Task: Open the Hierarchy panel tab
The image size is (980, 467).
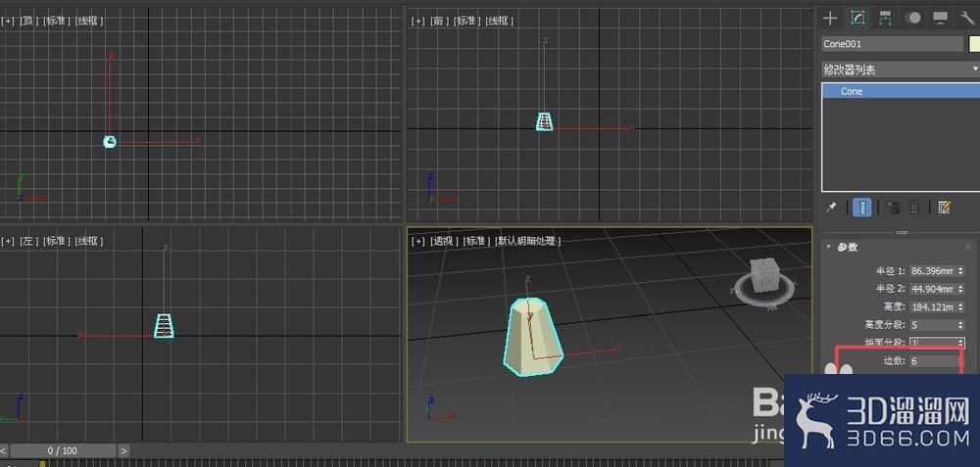Action: pyautogui.click(x=885, y=18)
